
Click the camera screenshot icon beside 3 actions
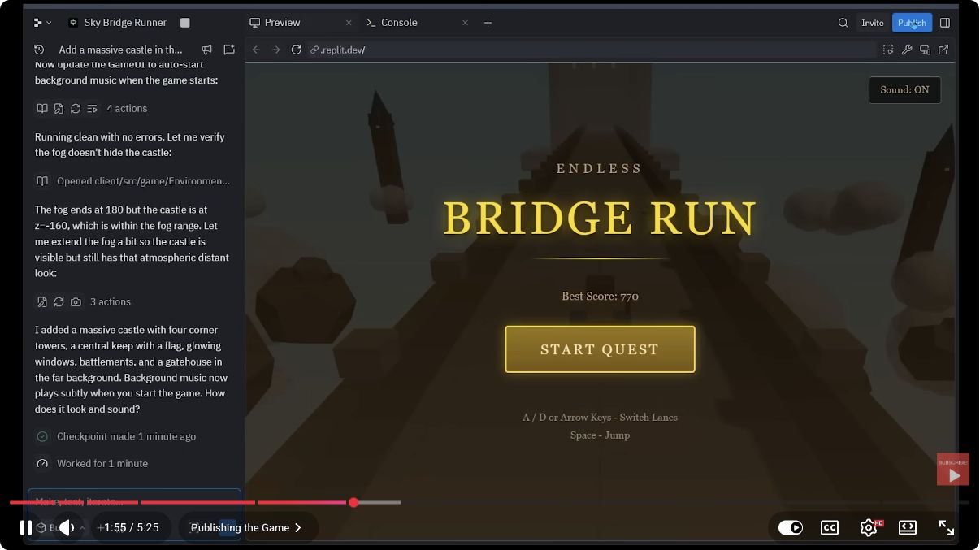tap(76, 301)
